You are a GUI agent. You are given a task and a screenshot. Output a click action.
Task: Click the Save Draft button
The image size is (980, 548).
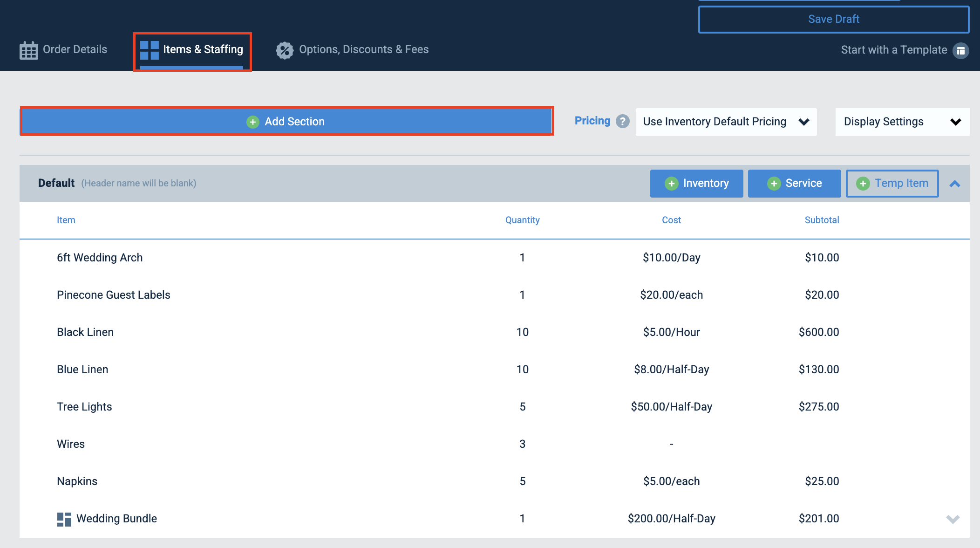point(834,19)
